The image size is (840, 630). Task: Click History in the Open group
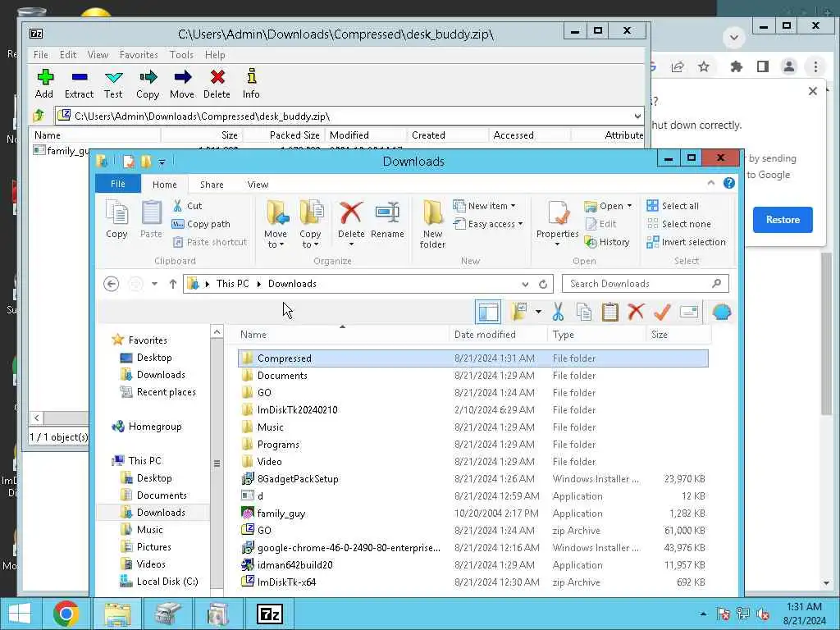click(608, 242)
